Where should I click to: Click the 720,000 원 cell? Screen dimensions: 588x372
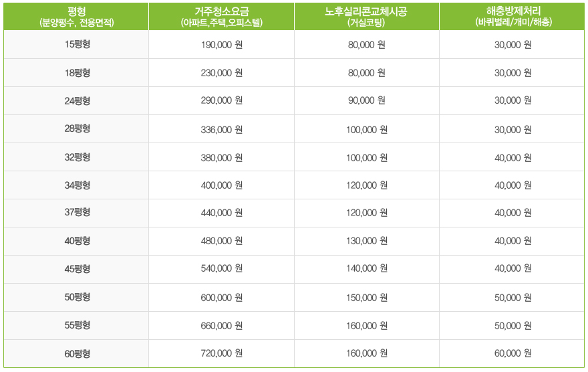[222, 353]
